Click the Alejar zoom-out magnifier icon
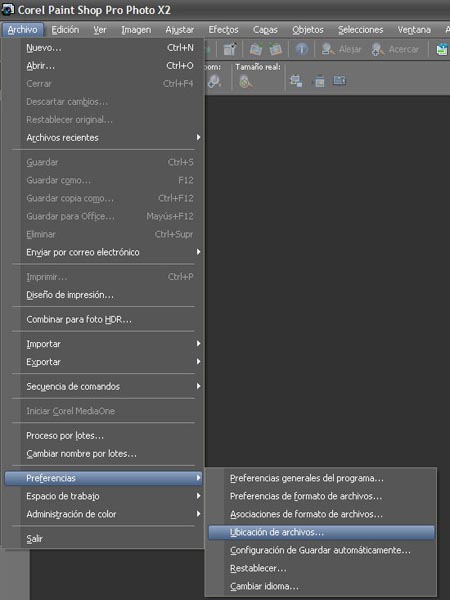450x600 pixels. click(x=328, y=49)
